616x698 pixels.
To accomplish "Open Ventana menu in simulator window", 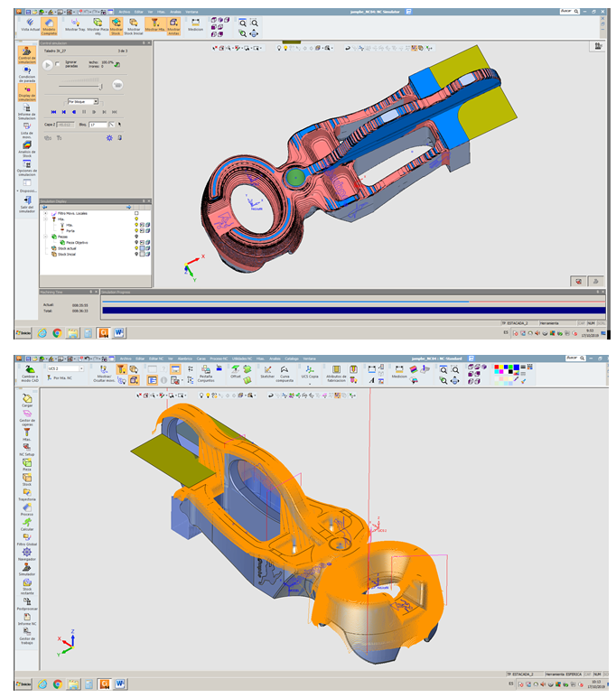I will 192,12.
